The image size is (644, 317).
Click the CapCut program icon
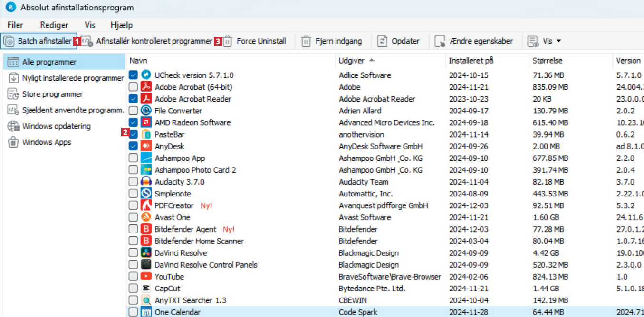146,289
